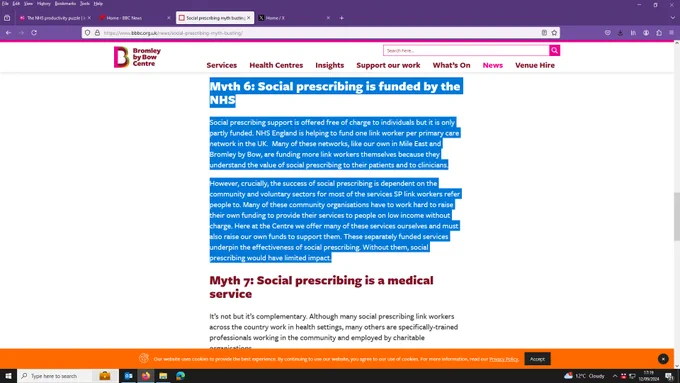Open the Extensions puzzle icon
This screenshot has width=680, height=383.
click(x=659, y=33)
